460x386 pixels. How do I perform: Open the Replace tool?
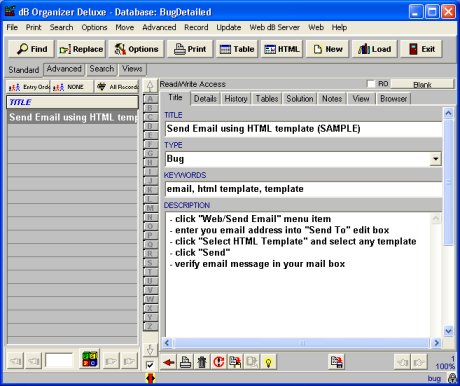81,49
